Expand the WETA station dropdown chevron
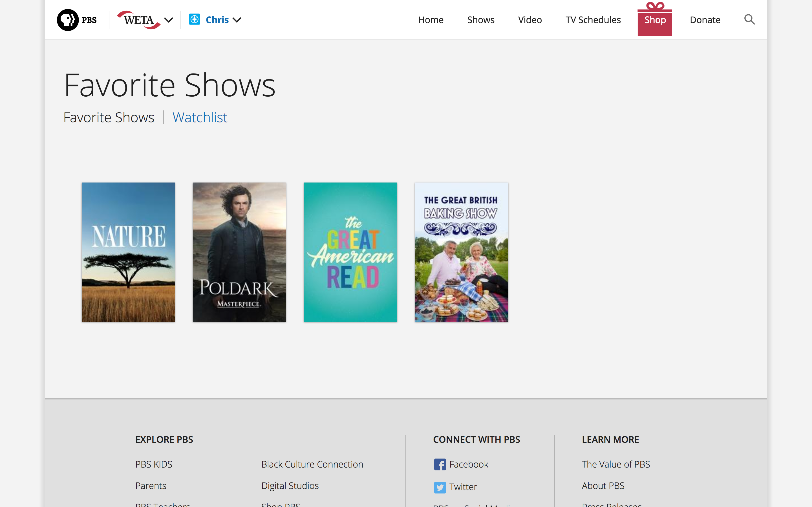Viewport: 812px width, 507px height. [x=168, y=20]
